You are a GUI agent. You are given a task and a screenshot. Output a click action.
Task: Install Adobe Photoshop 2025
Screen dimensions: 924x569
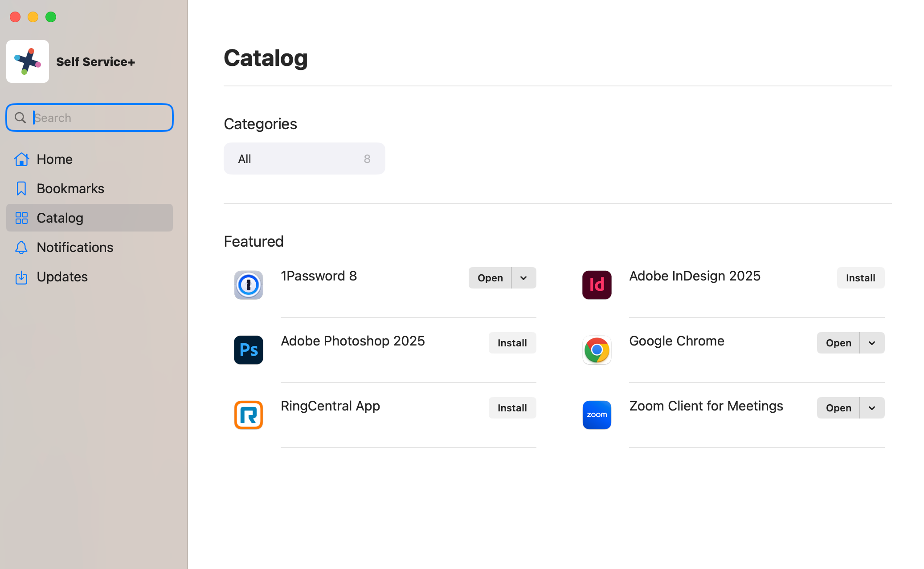click(x=512, y=343)
